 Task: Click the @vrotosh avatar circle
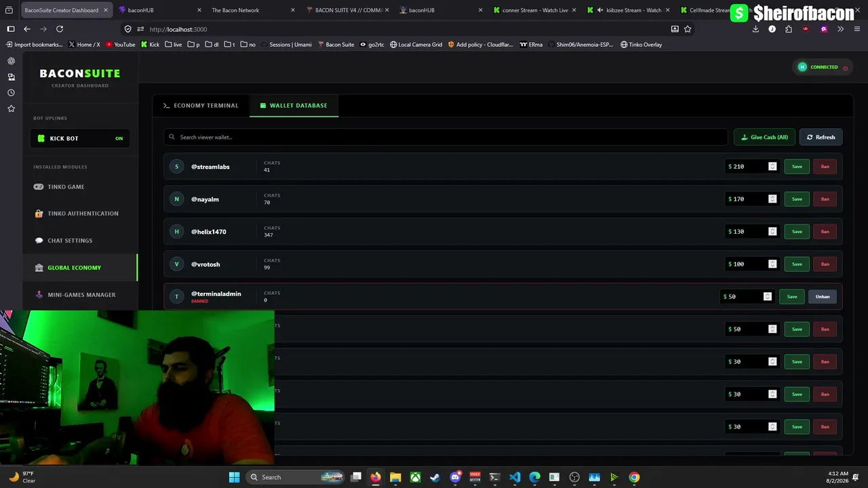pos(176,264)
